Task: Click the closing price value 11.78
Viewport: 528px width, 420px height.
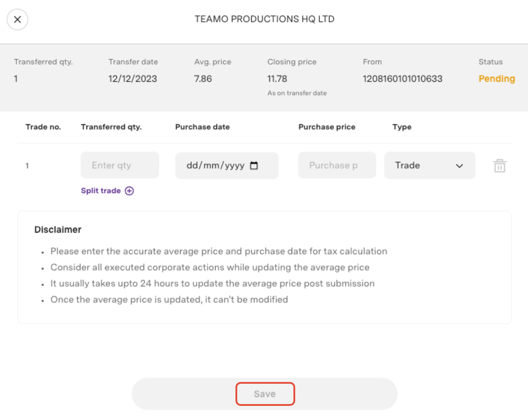Action: (277, 79)
